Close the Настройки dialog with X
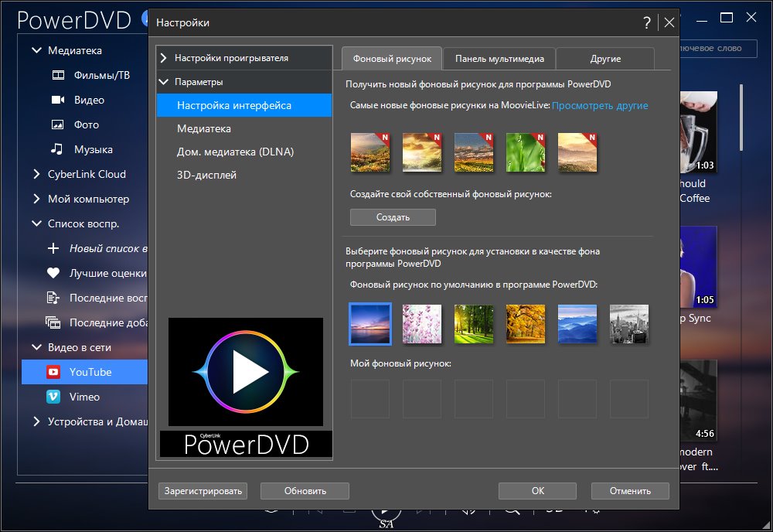Viewport: 773px width, 532px height. point(669,22)
